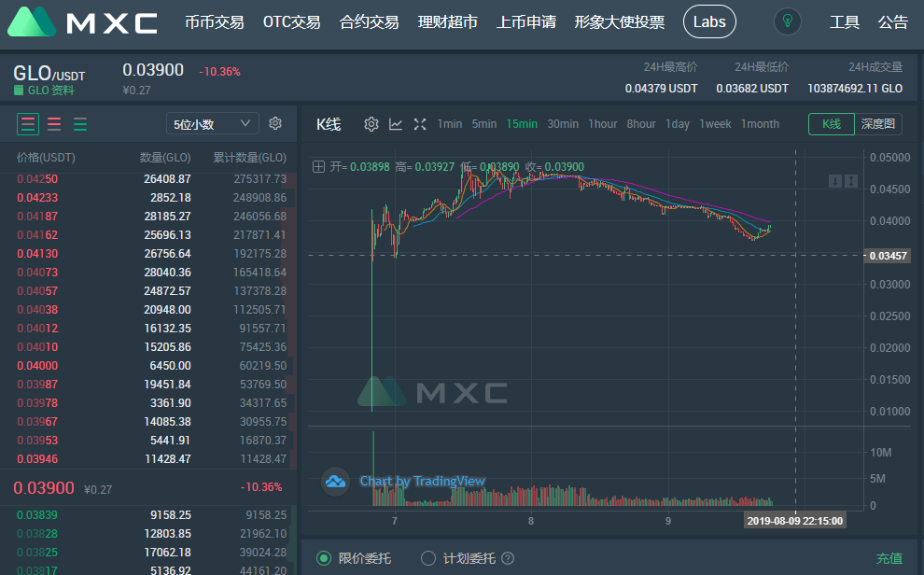The image size is (924, 575).
Task: Select 1min interval
Action: (x=450, y=124)
